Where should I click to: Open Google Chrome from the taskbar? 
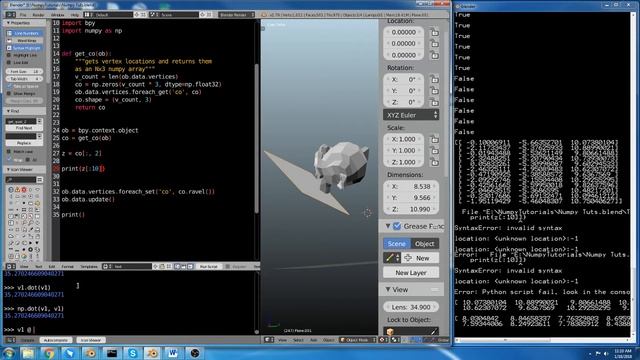[49, 353]
